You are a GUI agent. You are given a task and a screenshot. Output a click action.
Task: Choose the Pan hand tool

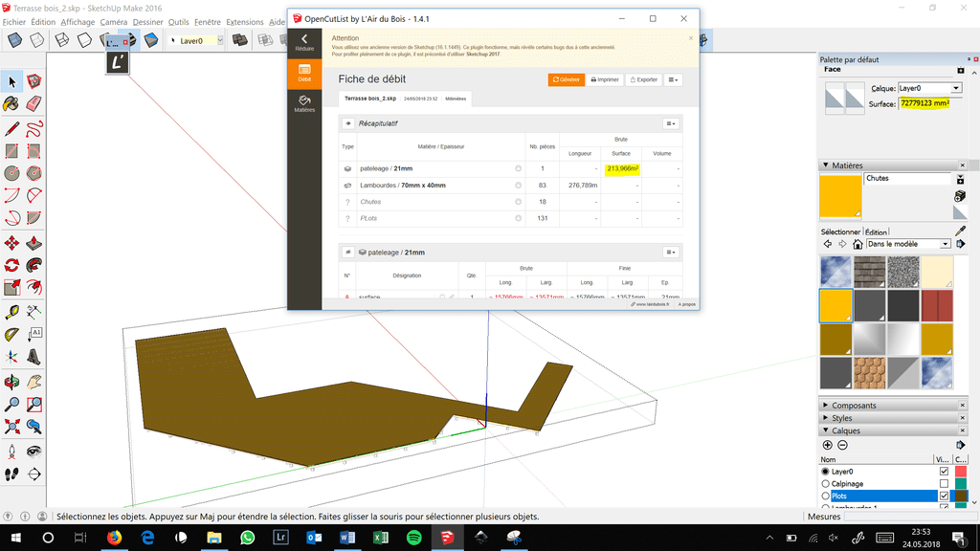33,382
